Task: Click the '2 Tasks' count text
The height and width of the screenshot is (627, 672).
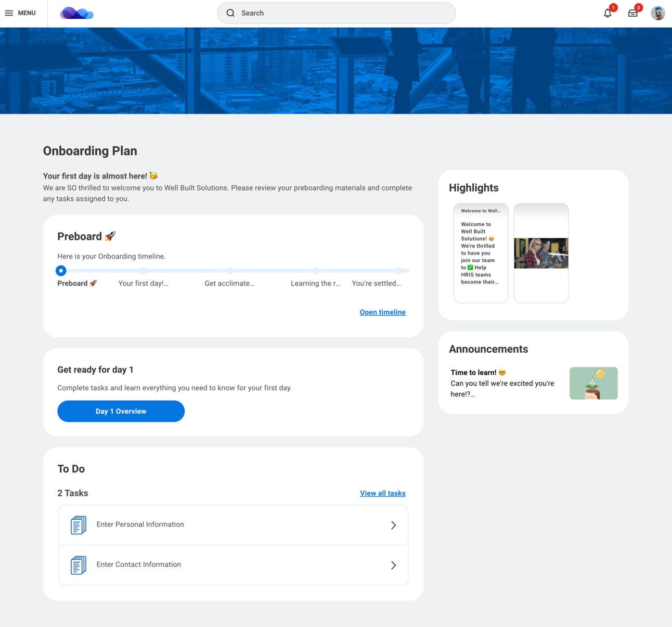Action: pos(73,493)
